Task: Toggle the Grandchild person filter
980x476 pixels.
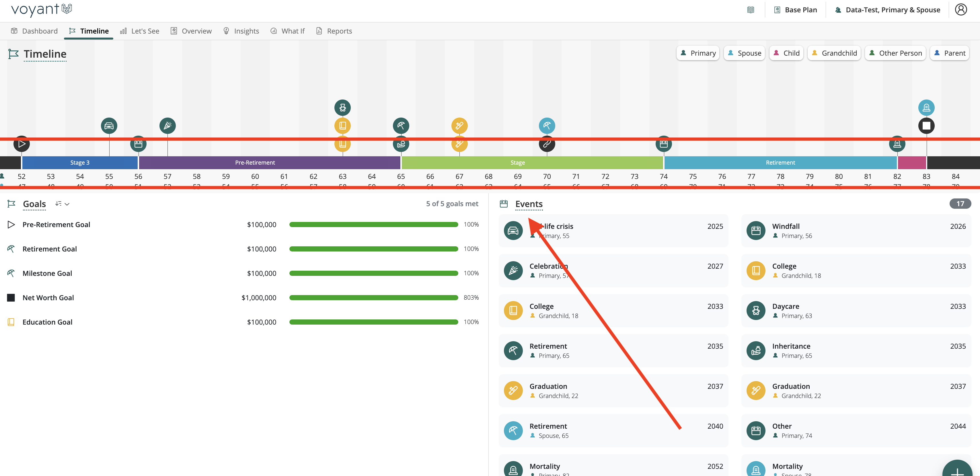Action: (x=834, y=53)
